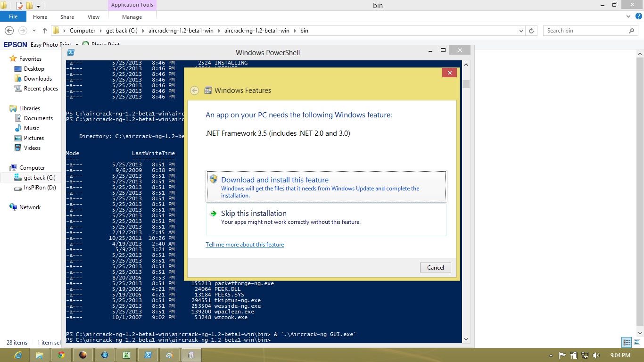Image resolution: width=644 pixels, height=362 pixels.
Task: Switch to Excel in the taskbar
Action: (x=126, y=355)
